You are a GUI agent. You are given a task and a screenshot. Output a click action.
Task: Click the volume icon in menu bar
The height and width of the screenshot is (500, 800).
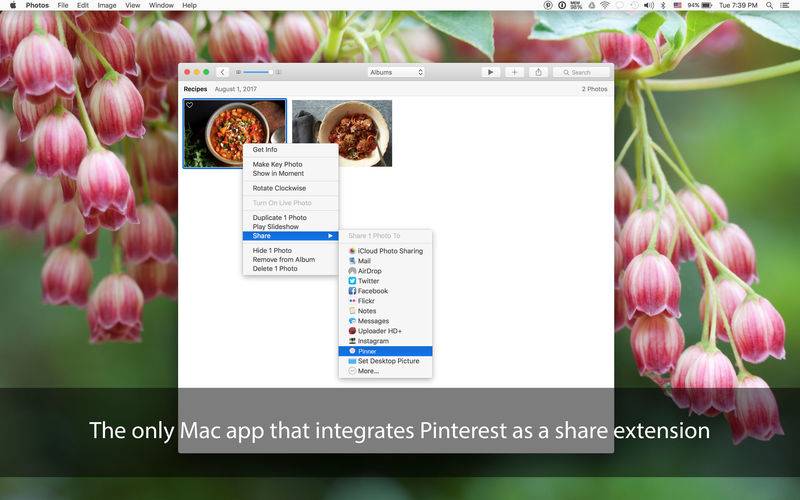[x=648, y=5]
